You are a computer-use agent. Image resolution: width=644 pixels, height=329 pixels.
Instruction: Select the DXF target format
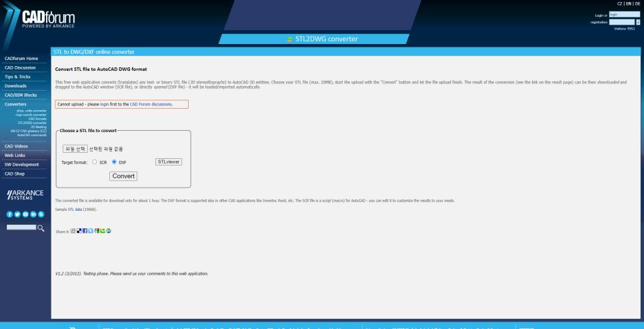tap(114, 161)
